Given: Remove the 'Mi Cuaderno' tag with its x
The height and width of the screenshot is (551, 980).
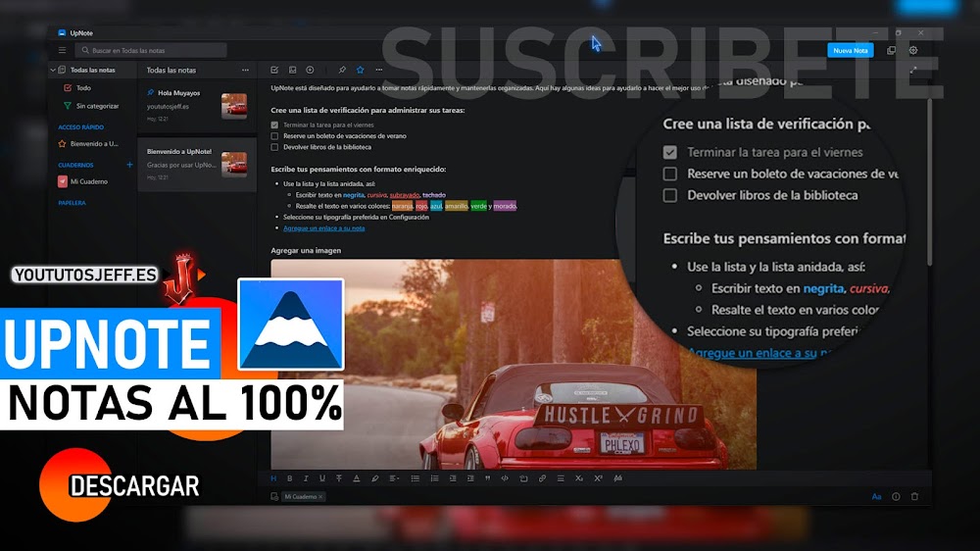Looking at the screenshot, I should (x=320, y=497).
